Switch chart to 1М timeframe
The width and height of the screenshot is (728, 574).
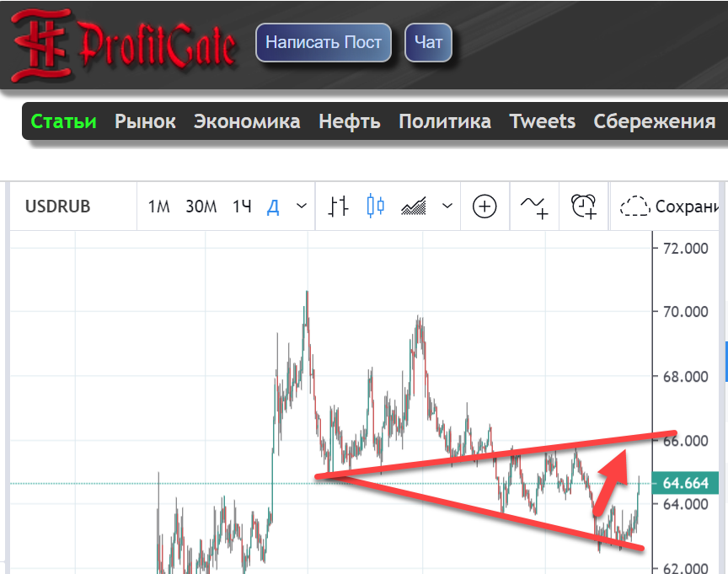(x=158, y=207)
